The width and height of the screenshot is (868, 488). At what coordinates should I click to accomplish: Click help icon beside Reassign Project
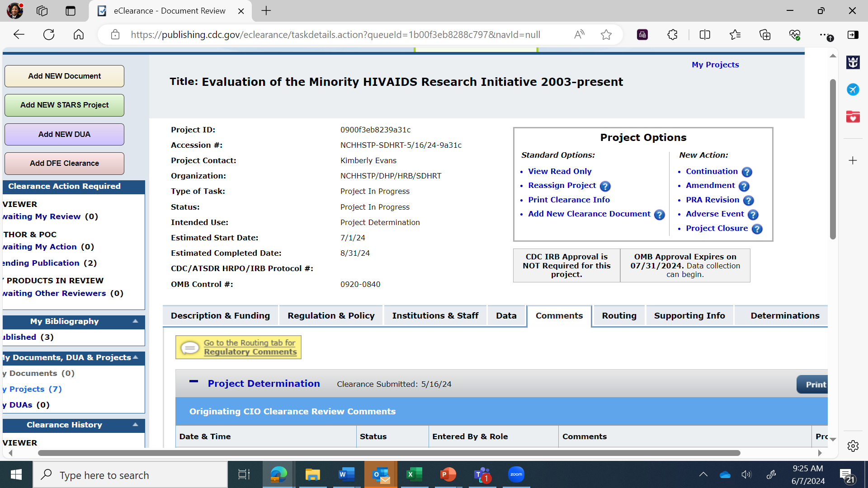(605, 186)
